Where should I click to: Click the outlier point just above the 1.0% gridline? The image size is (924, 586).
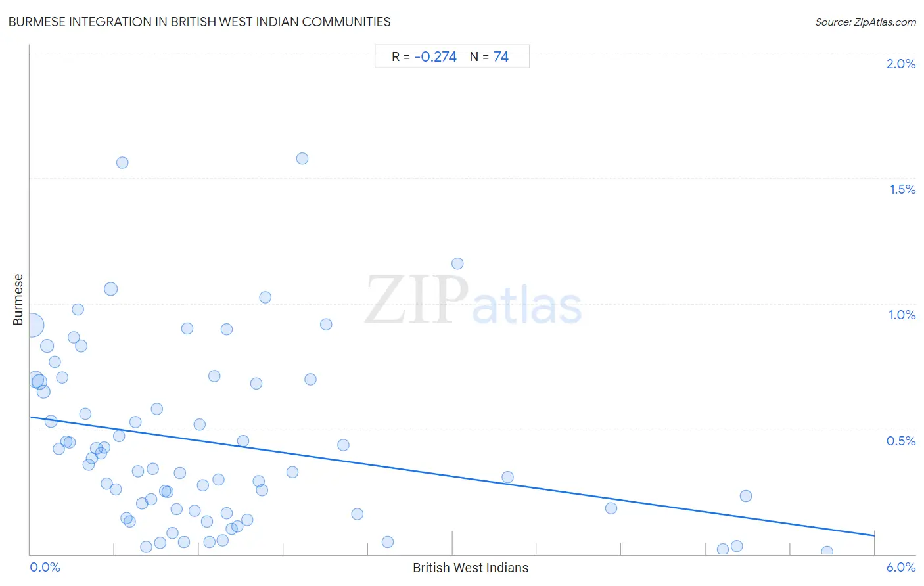pos(457,263)
